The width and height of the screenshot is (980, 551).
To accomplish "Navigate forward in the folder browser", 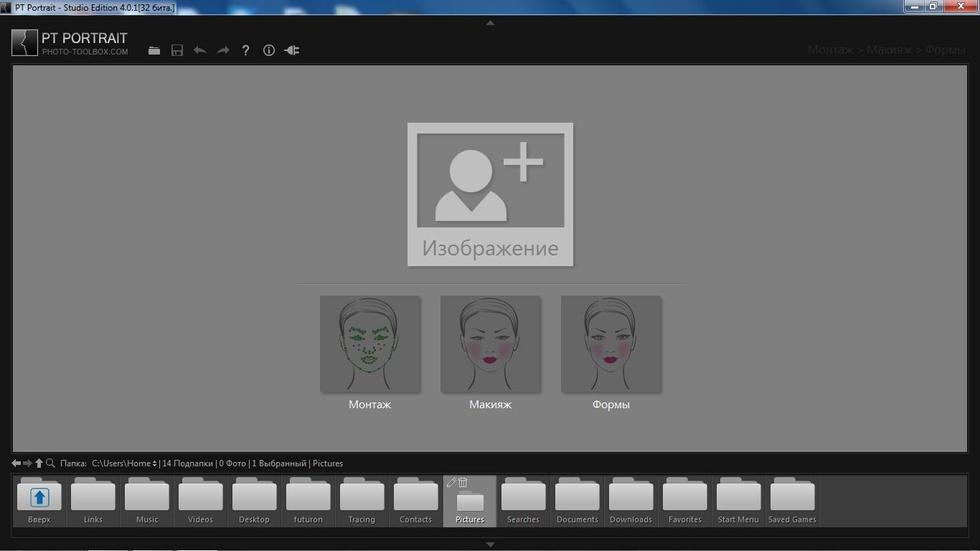I will tap(27, 463).
